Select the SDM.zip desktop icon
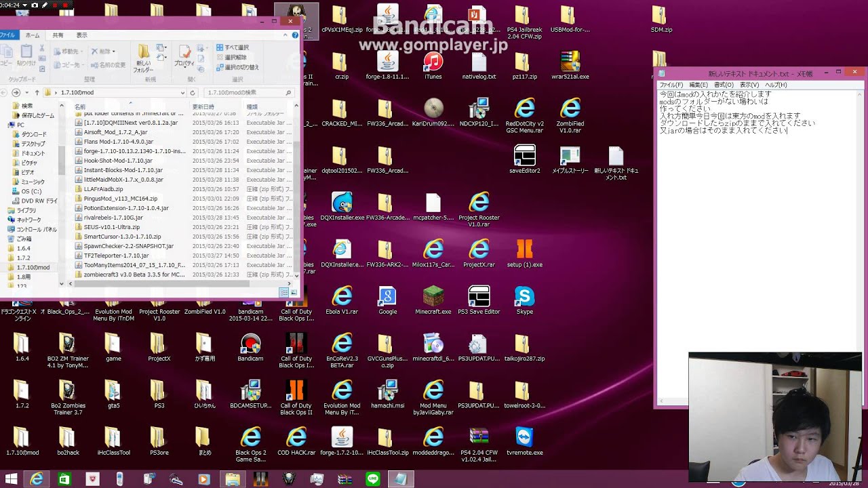This screenshot has height=488, width=868. [661, 19]
